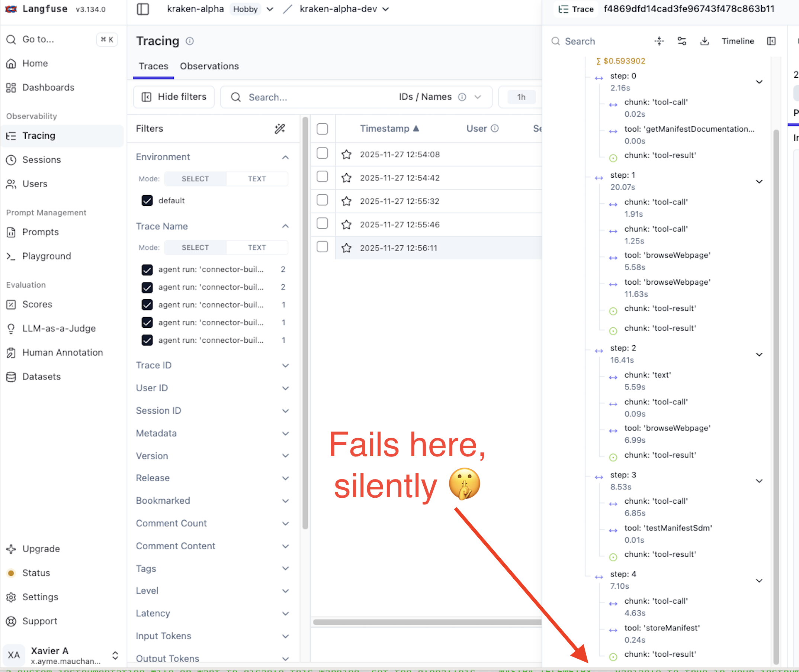
Task: Open Datasets in the sidebar
Action: click(41, 377)
